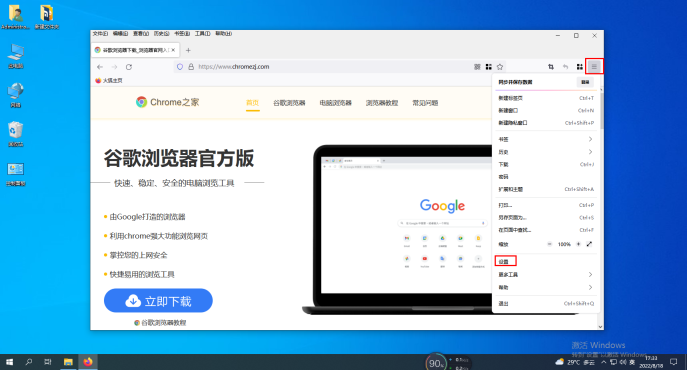Expand the 更多工具 submenu arrow
This screenshot has width=687, height=370.
click(590, 274)
